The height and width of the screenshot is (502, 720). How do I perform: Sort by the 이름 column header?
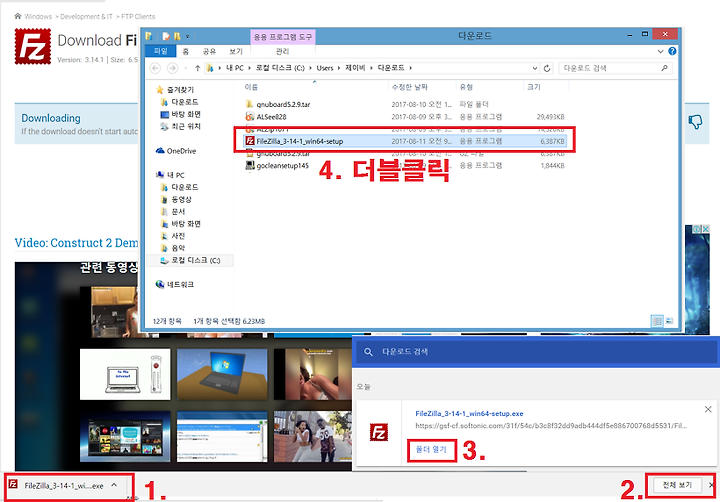(x=251, y=87)
